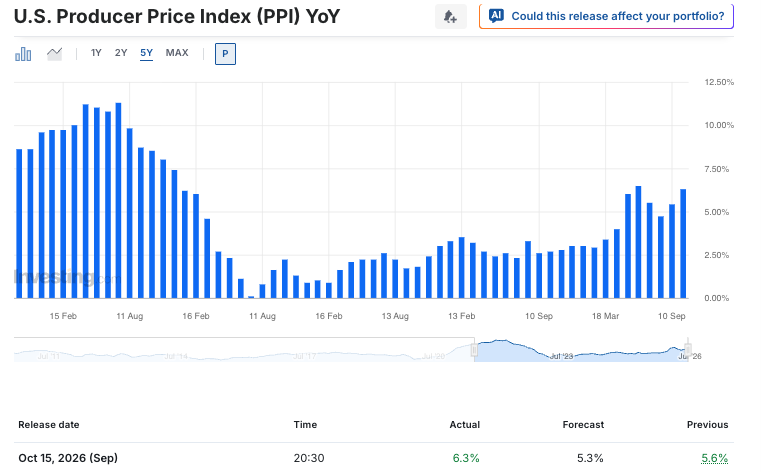This screenshot has height=472, width=761.
Task: Grab the left range navigator handle
Action: (474, 349)
